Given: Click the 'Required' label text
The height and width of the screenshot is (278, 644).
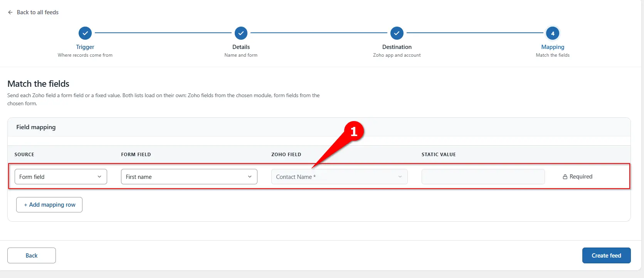Looking at the screenshot, I should [581, 177].
